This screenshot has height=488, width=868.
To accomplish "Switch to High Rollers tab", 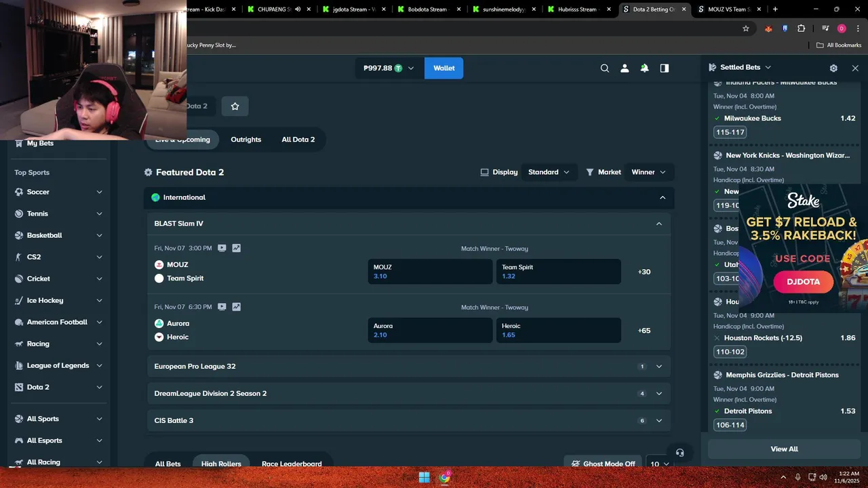I will point(221,464).
